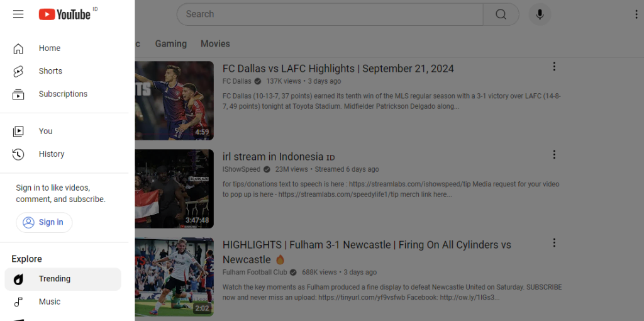Open options menu for Fulham highlights video
This screenshot has height=321, width=644.
[x=554, y=243]
